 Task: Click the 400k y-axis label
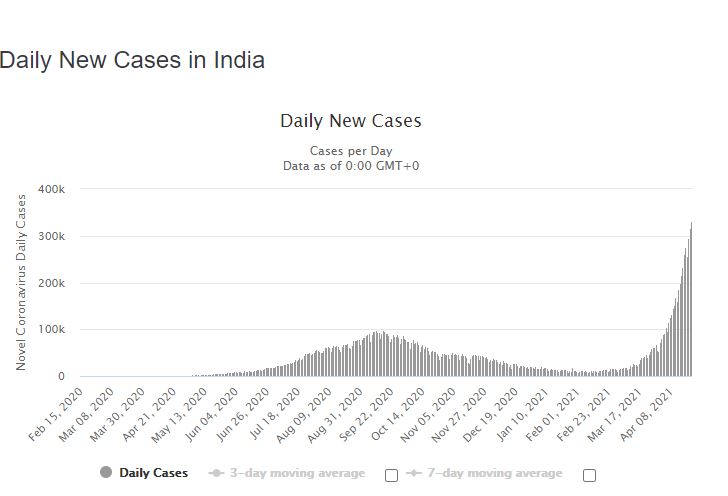click(x=51, y=189)
